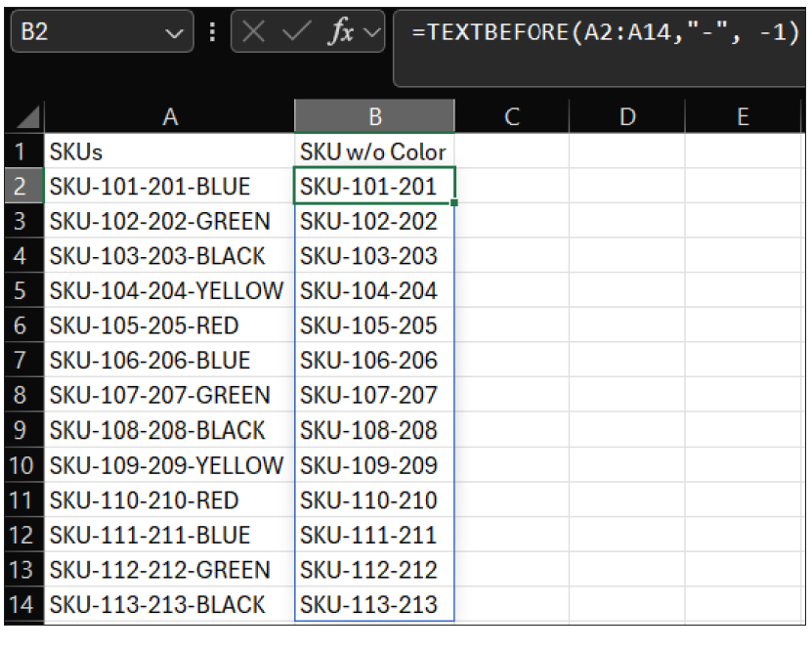The height and width of the screenshot is (651, 812).
Task: Select column A header
Action: tap(169, 117)
